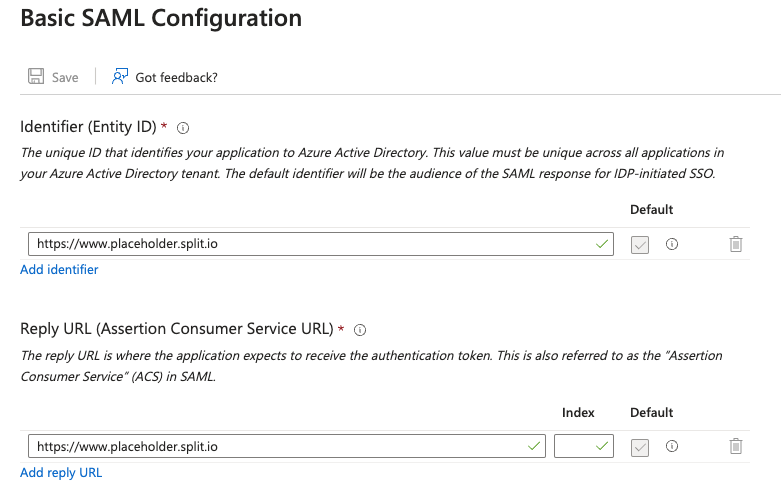
Task: Click the Add identifier link
Action: click(59, 269)
